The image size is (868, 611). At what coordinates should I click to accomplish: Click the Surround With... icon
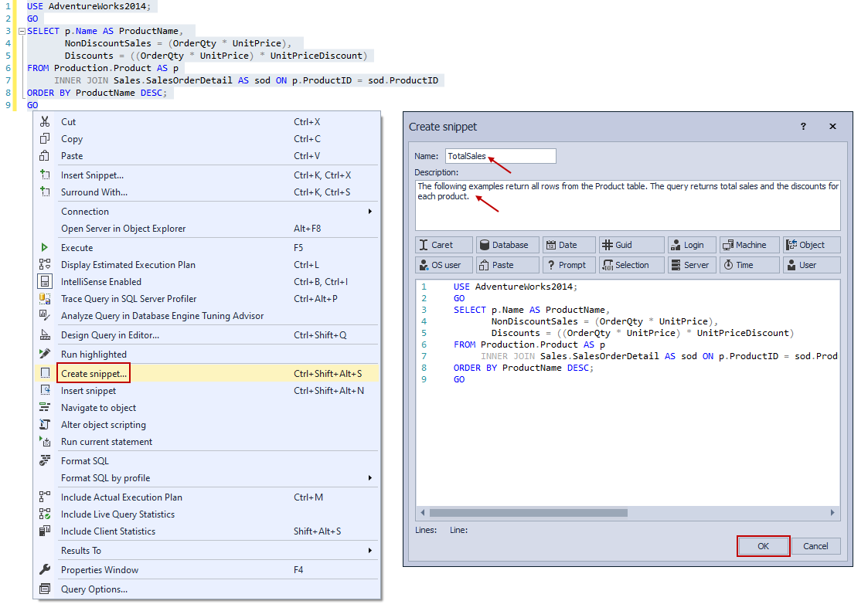click(x=45, y=192)
